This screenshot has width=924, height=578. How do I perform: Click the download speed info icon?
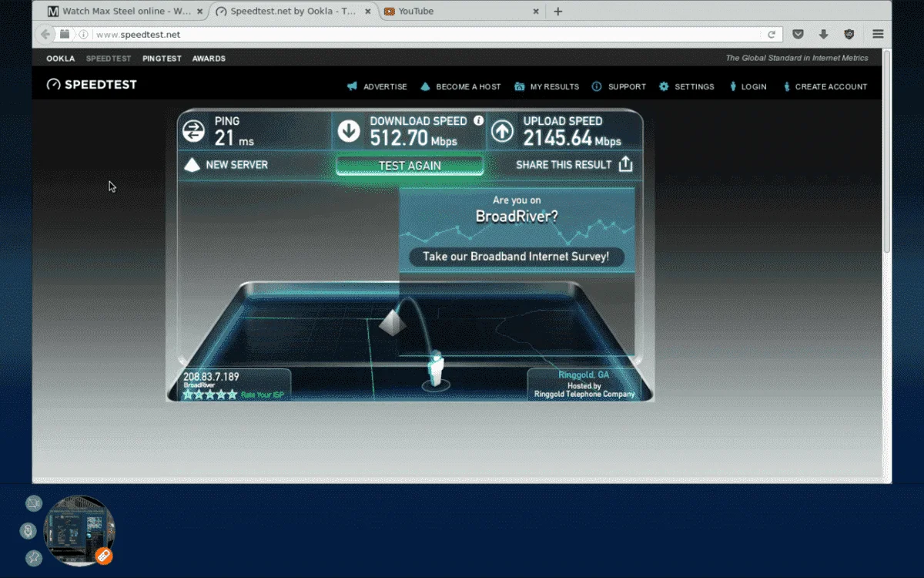[478, 120]
